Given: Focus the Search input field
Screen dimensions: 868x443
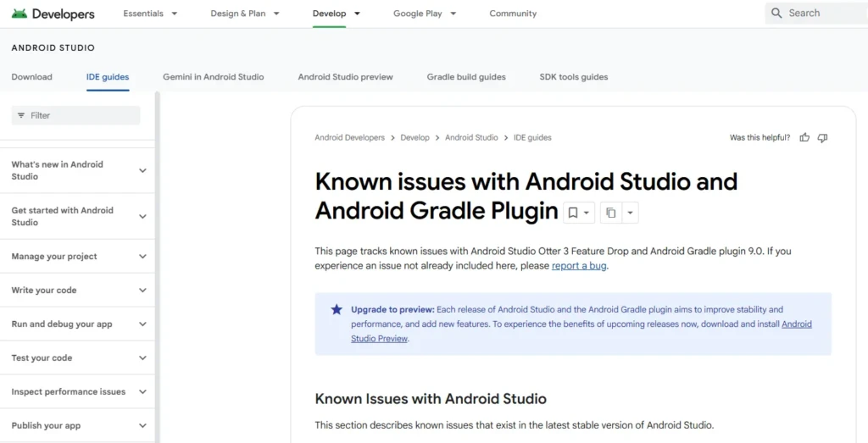Looking at the screenshot, I should [816, 14].
